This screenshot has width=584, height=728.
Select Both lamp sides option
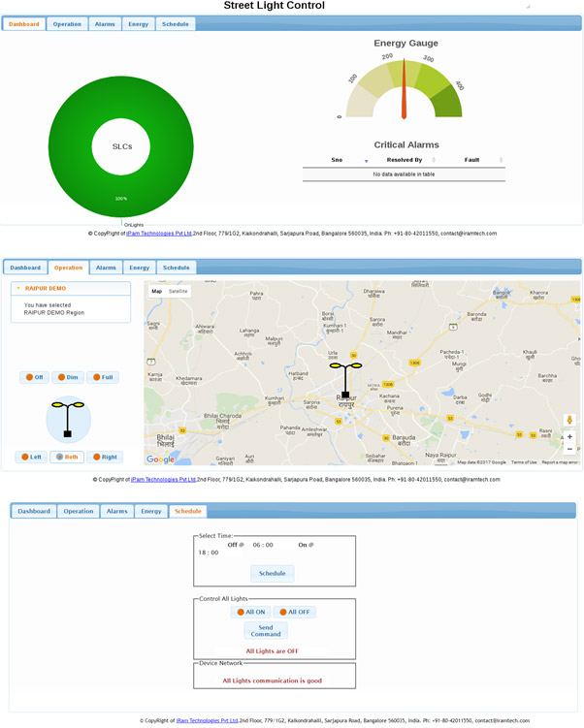[x=67, y=457]
